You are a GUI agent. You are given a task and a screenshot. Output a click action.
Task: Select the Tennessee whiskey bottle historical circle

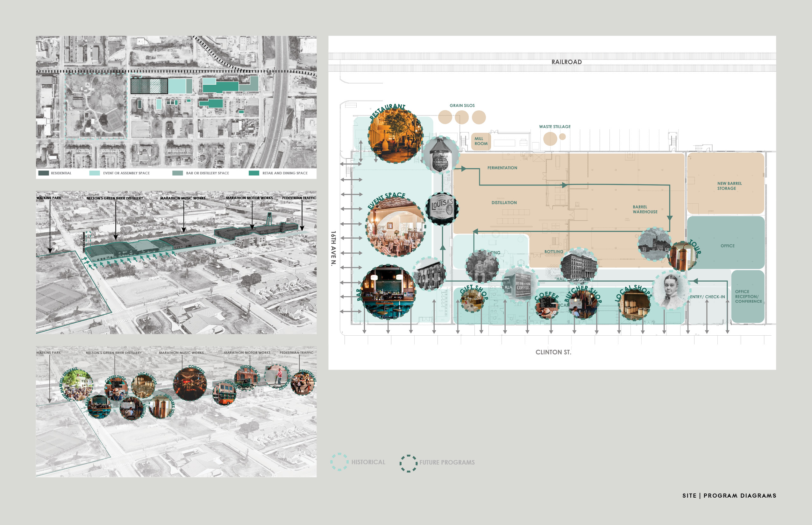pyautogui.click(x=441, y=155)
